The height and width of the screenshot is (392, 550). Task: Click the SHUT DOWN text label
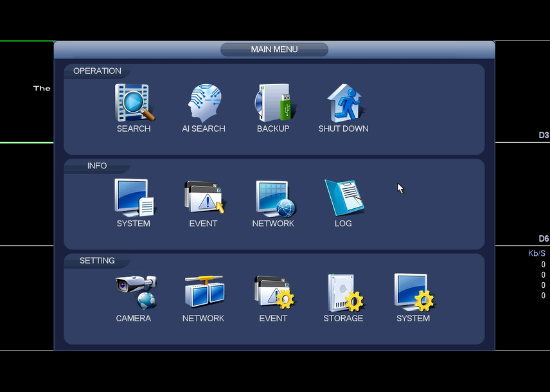[x=343, y=129]
